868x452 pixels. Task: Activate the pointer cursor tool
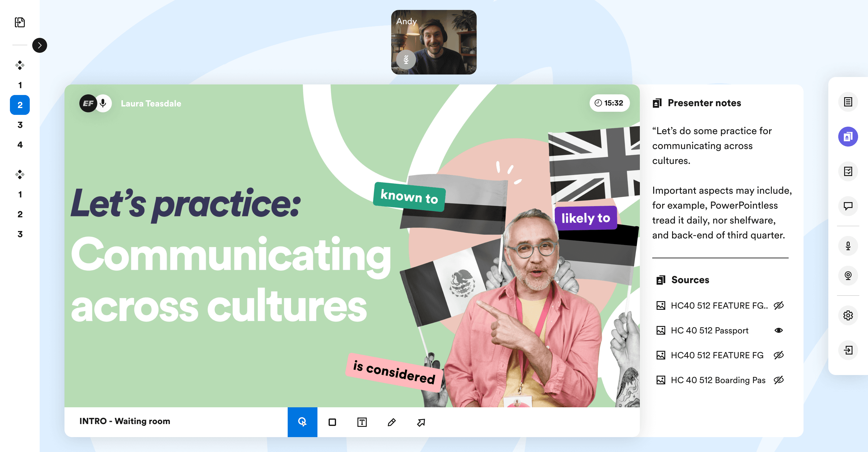[302, 422]
